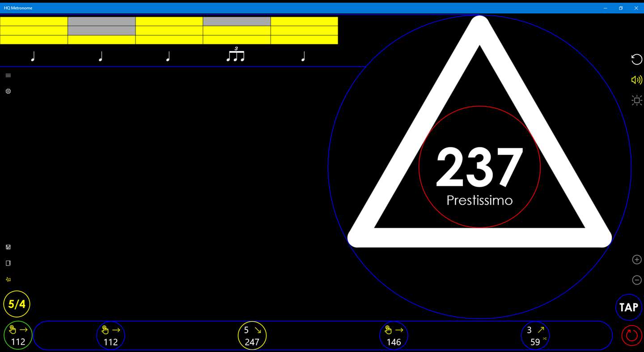Toggle the bottom yellow cell of beat two

(102, 39)
